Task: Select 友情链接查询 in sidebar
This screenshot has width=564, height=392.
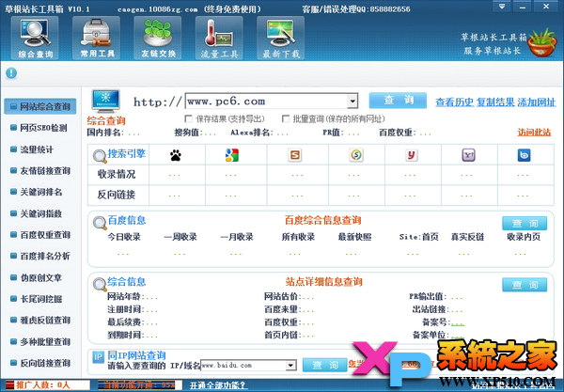Action: point(40,170)
